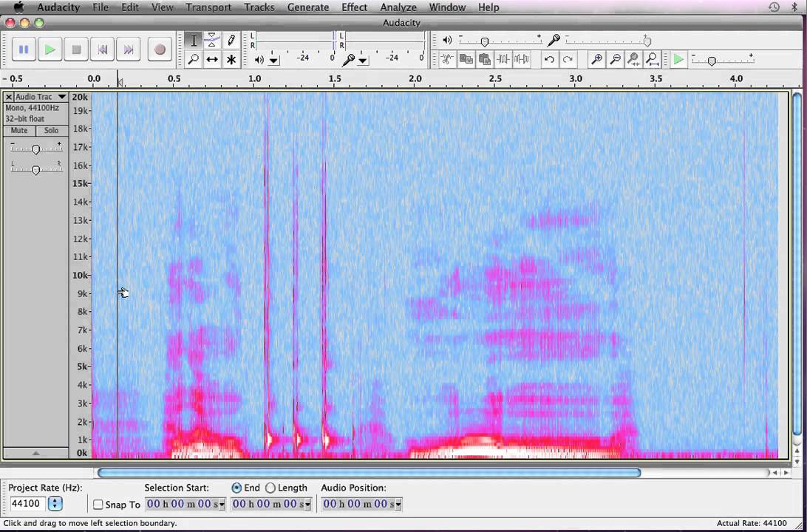Select the Envelope tool
Viewport: 807px width, 532px height.
coord(212,40)
